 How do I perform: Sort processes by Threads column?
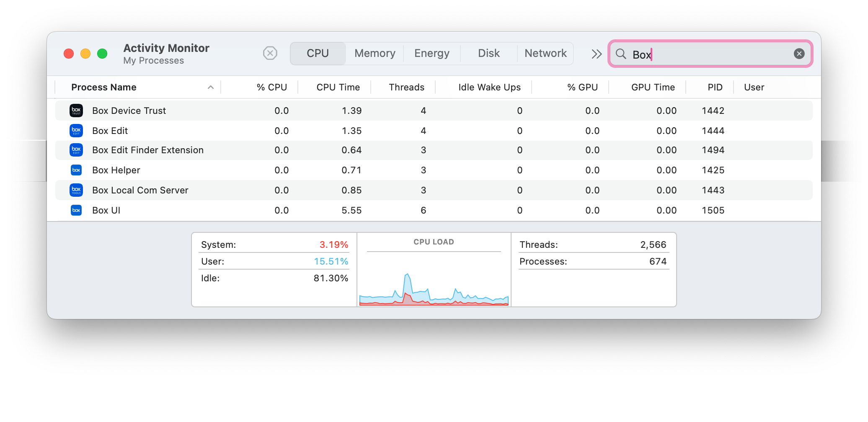click(406, 87)
